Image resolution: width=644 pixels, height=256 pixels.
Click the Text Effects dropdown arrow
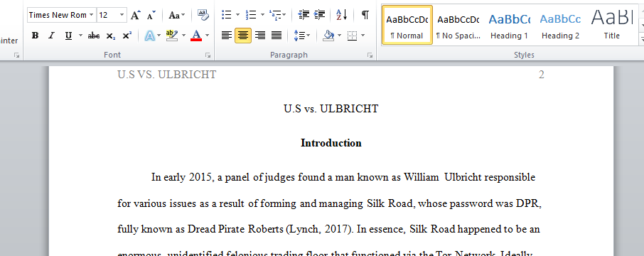pos(160,36)
